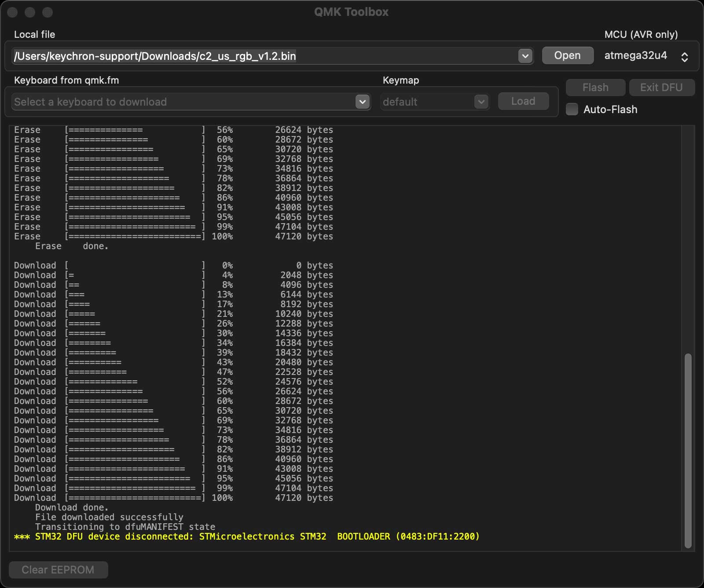
Task: Click the Load keymap button
Action: point(523,101)
